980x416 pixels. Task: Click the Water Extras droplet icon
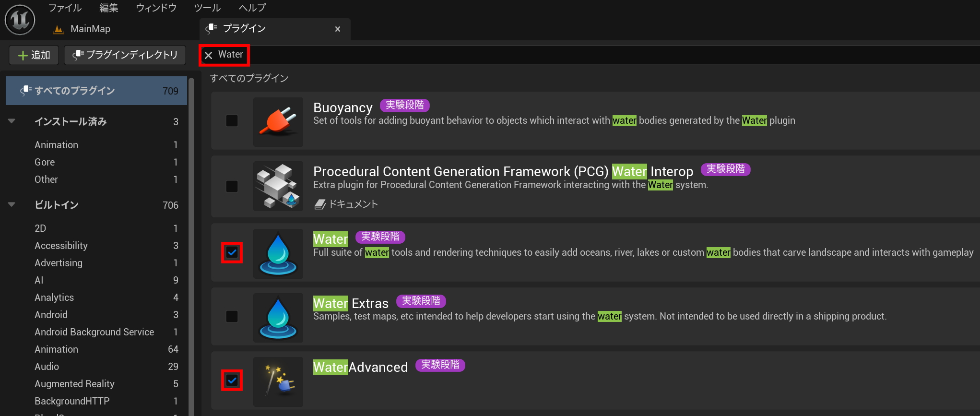coord(278,318)
